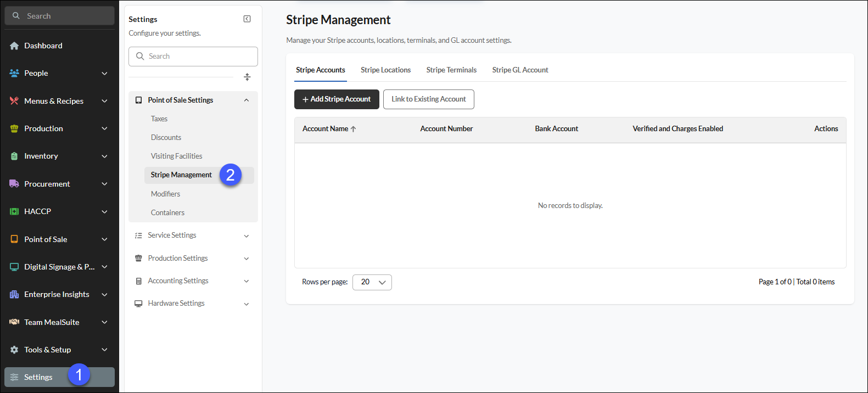The width and height of the screenshot is (868, 393).
Task: Open Modifiers settings
Action: (x=165, y=194)
